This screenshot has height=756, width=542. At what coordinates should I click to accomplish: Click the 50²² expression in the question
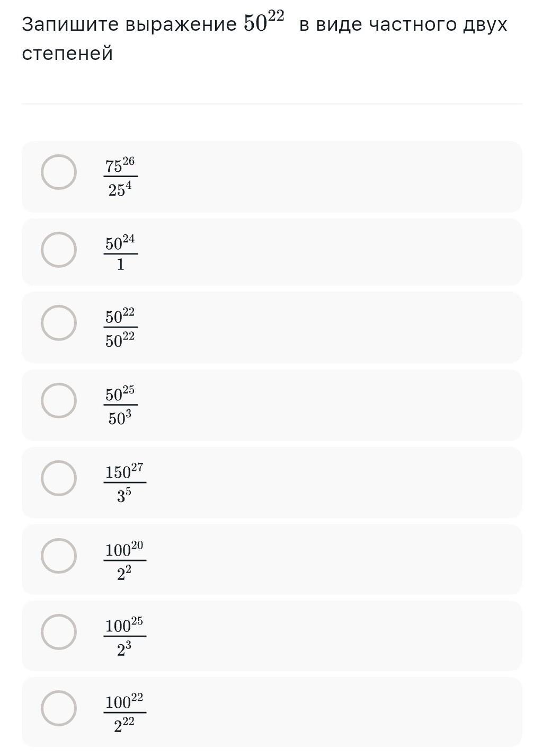tap(264, 22)
